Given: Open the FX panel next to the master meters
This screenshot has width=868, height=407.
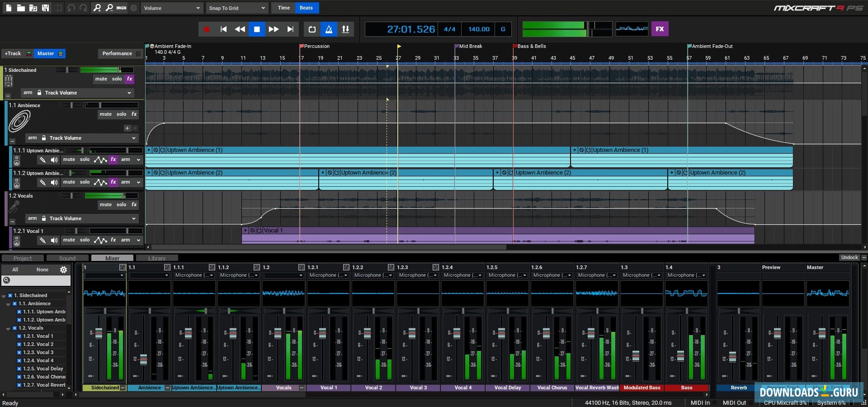Looking at the screenshot, I should [x=660, y=29].
